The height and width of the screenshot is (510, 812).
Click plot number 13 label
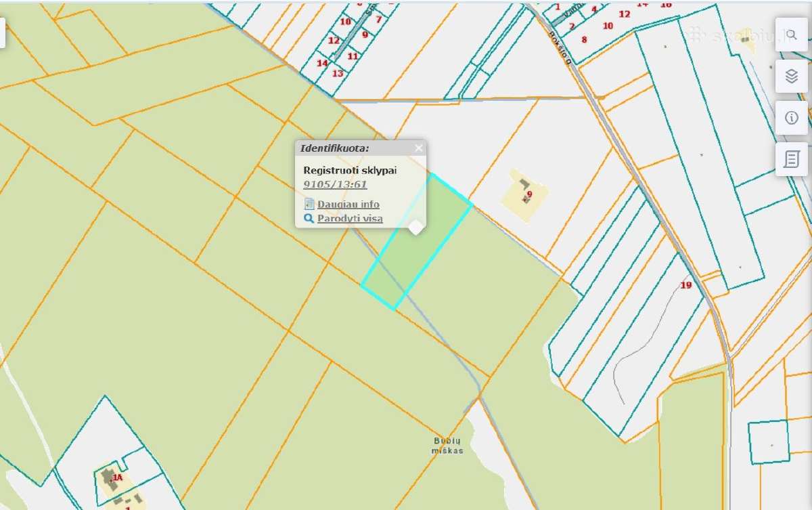(338, 73)
